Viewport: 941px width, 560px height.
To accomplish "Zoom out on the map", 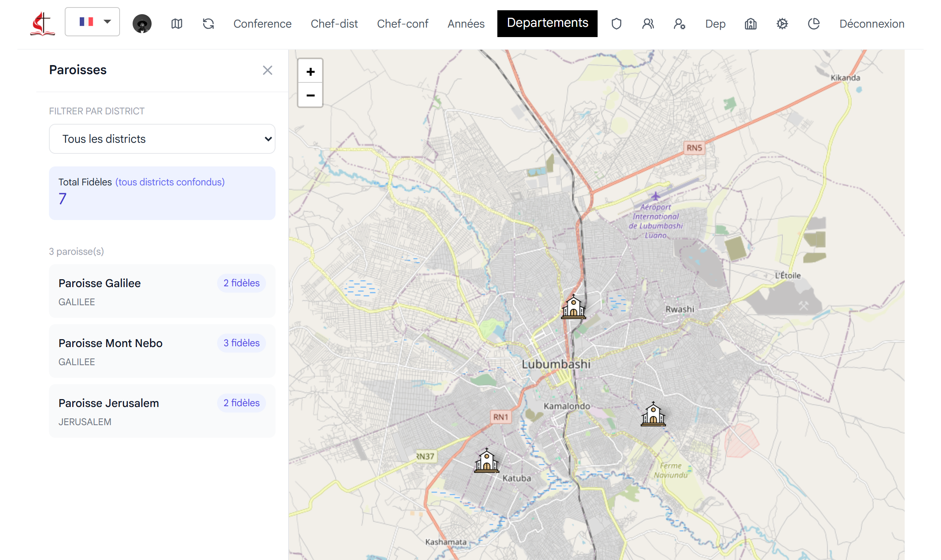I will click(x=310, y=95).
